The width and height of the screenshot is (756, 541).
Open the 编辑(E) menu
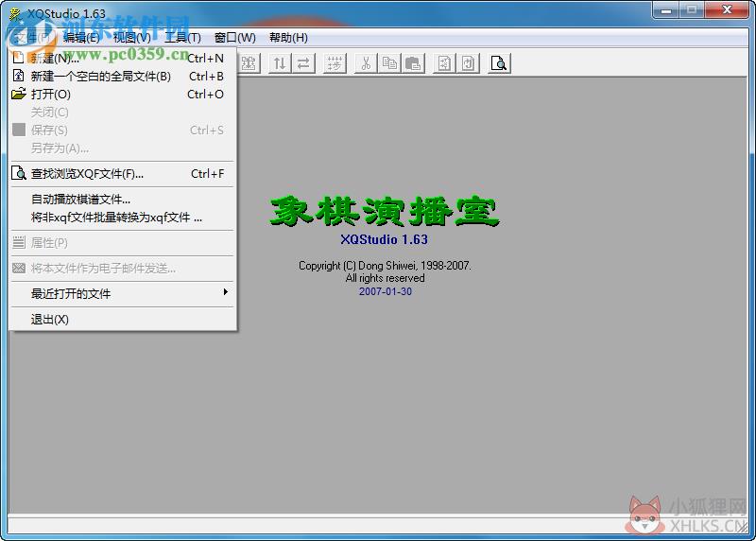click(x=81, y=38)
